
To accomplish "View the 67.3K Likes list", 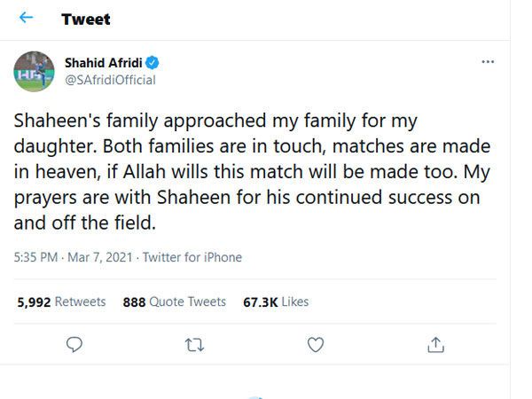I will [x=276, y=301].
